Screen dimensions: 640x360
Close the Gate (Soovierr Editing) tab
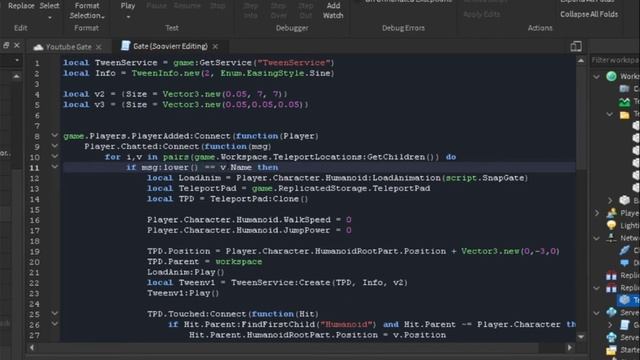coord(215,47)
